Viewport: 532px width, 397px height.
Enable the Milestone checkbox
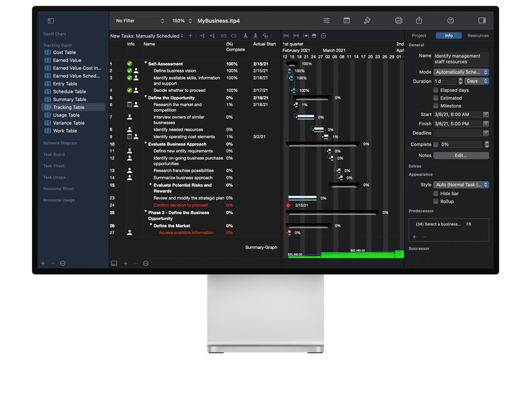[436, 106]
